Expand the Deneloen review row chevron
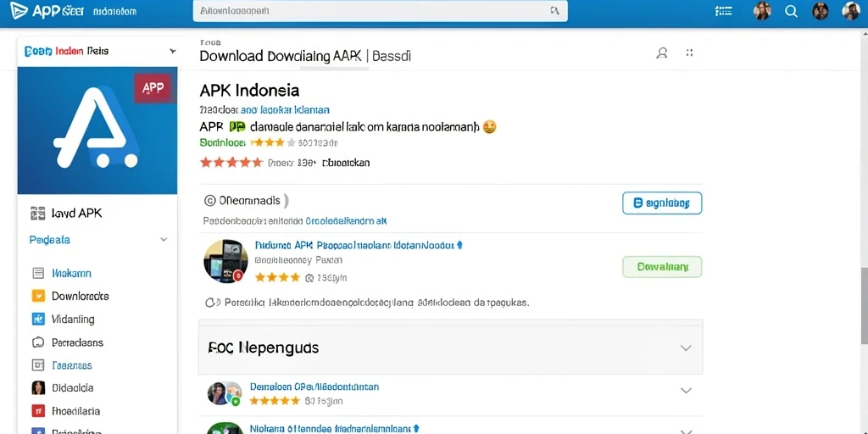Screen dimensions: 868x434 click(x=686, y=390)
